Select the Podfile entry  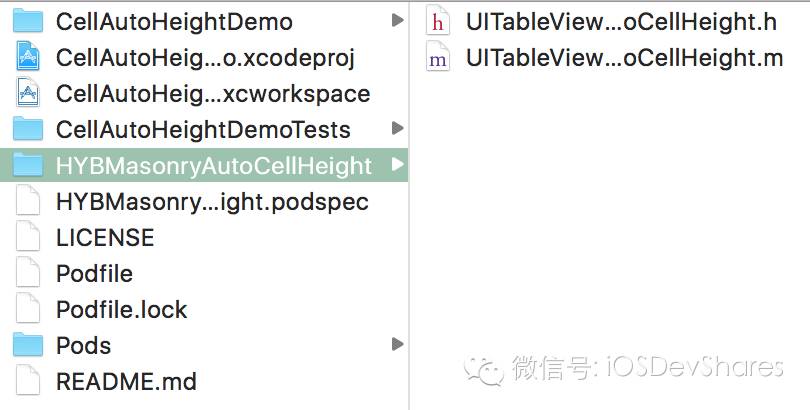coord(94,274)
